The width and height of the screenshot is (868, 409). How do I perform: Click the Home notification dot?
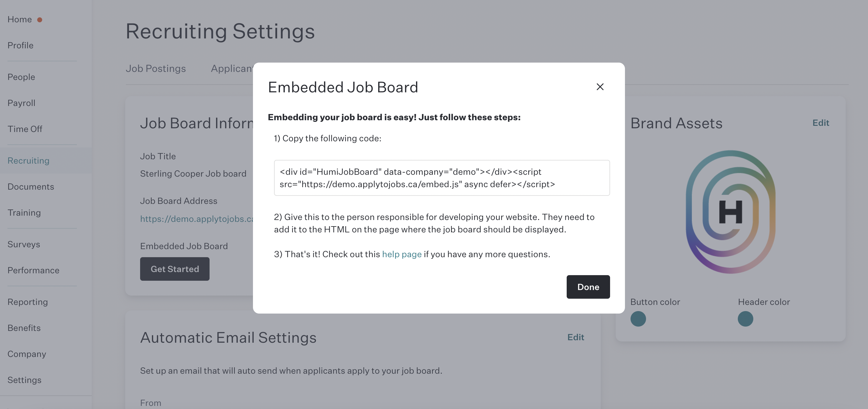point(39,20)
